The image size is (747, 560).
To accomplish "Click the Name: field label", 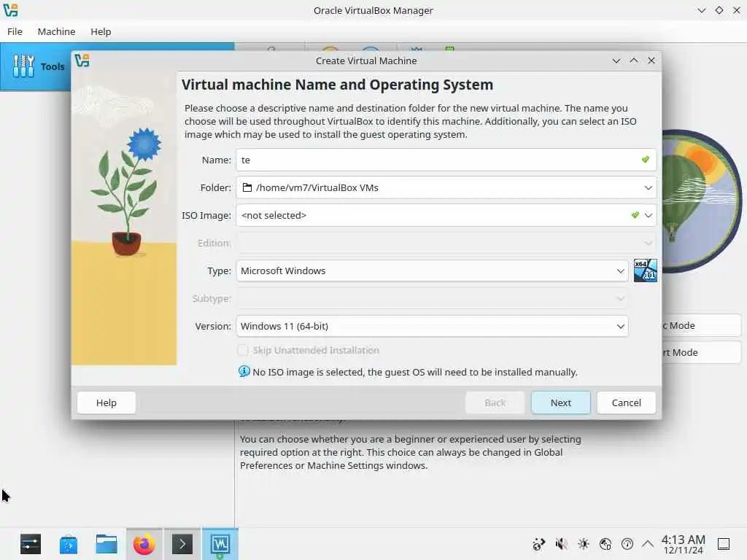I will coord(216,160).
